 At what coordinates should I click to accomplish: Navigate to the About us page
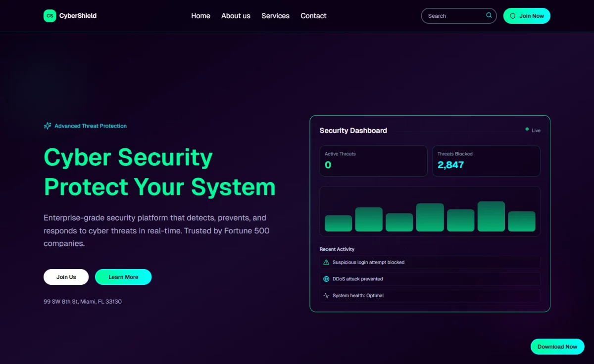236,15
